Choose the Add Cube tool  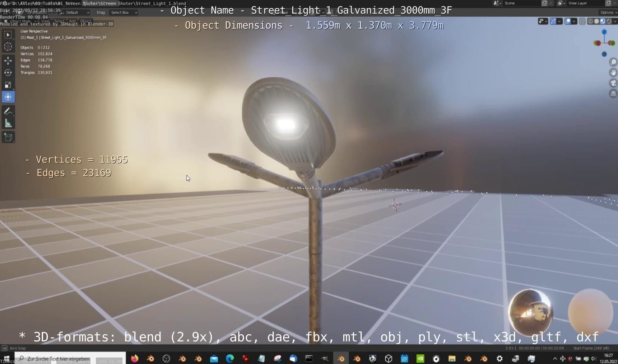click(8, 137)
